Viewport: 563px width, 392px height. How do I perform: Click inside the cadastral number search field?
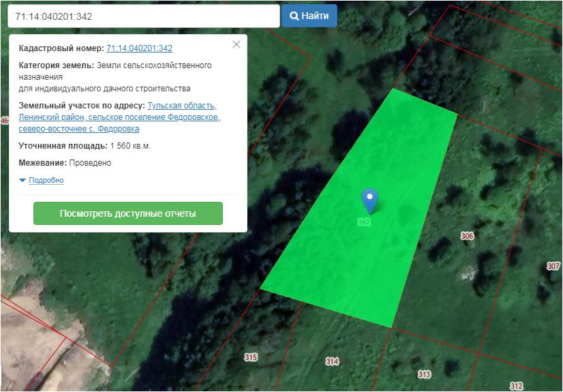pyautogui.click(x=143, y=16)
